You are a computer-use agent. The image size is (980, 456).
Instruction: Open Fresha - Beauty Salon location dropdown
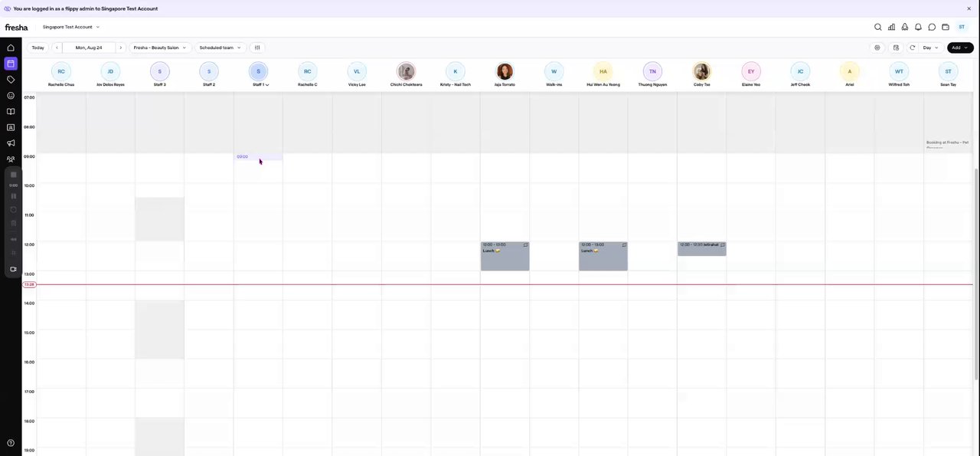click(159, 48)
